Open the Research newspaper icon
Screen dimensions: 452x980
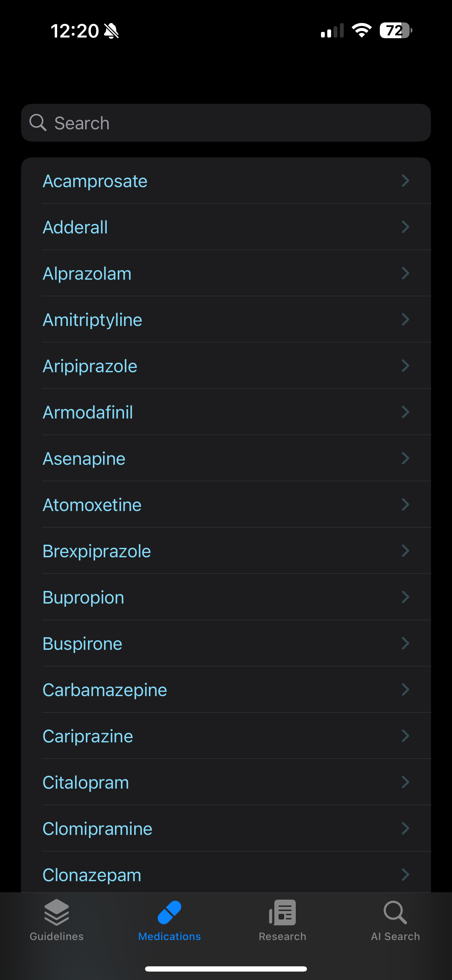tap(282, 912)
